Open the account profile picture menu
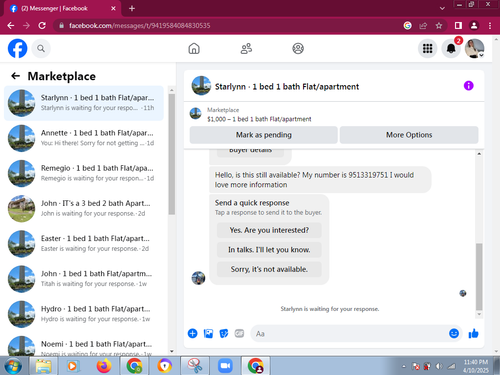The image size is (500, 375). click(x=475, y=49)
